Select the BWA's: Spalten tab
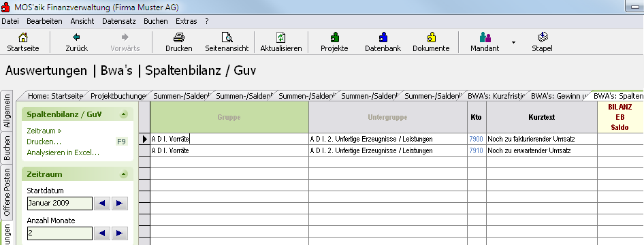 [x=618, y=96]
